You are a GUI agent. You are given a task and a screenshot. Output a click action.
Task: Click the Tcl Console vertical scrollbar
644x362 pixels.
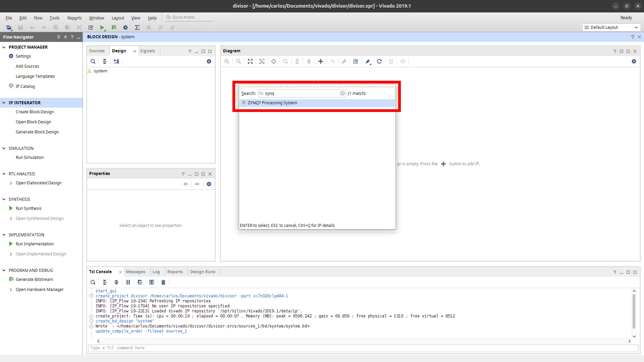(634, 312)
